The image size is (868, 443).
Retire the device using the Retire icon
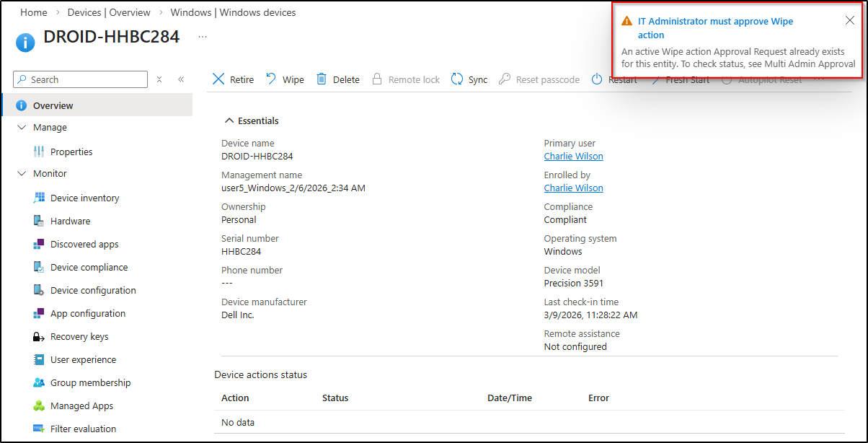231,79
